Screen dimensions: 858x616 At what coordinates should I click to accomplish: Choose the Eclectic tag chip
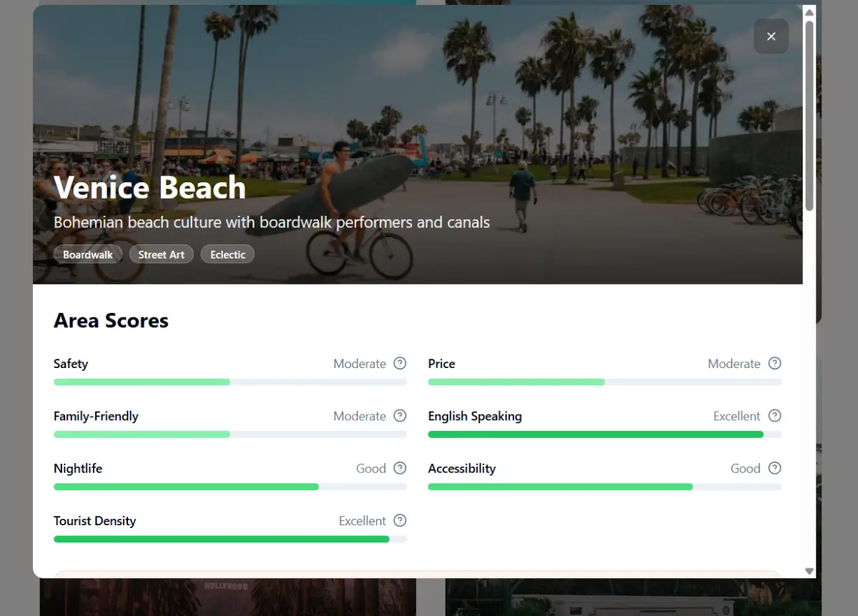click(227, 254)
